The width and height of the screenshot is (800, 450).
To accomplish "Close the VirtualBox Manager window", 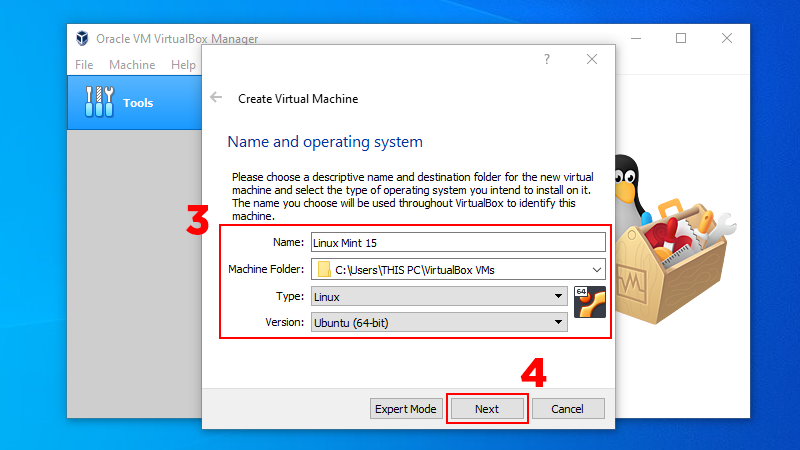I will (x=727, y=38).
